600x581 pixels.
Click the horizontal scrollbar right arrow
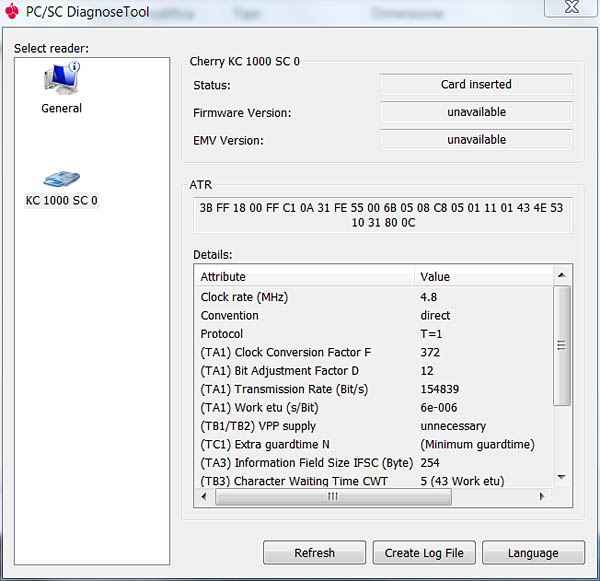543,497
